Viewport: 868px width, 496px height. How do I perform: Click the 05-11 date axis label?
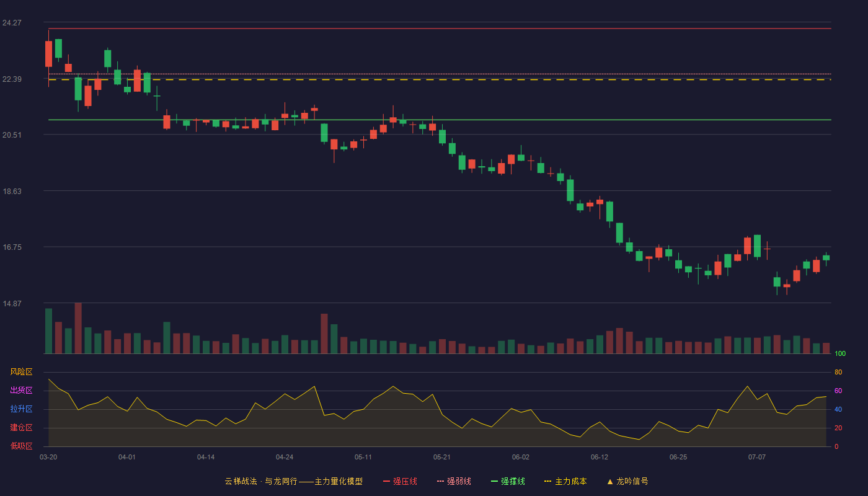pos(363,457)
